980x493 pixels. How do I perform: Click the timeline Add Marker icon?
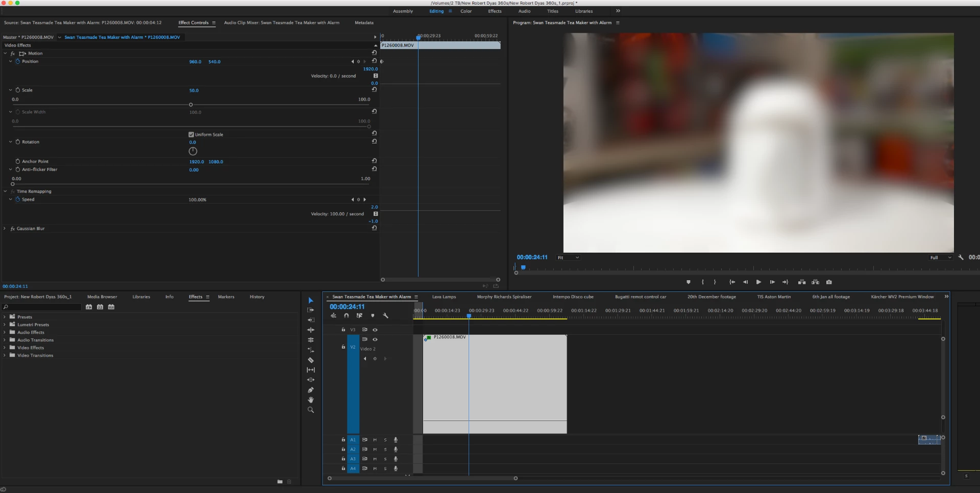(x=373, y=316)
